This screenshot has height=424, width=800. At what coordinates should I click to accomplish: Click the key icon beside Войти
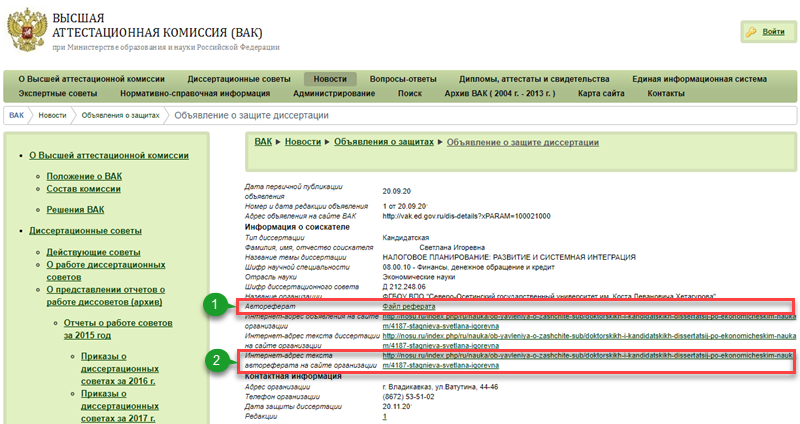click(751, 32)
